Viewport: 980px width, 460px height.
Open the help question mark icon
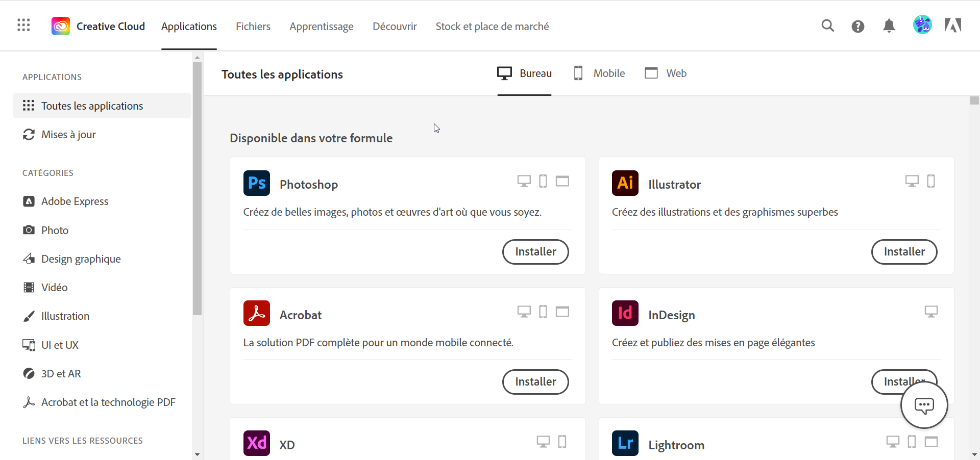[858, 26]
